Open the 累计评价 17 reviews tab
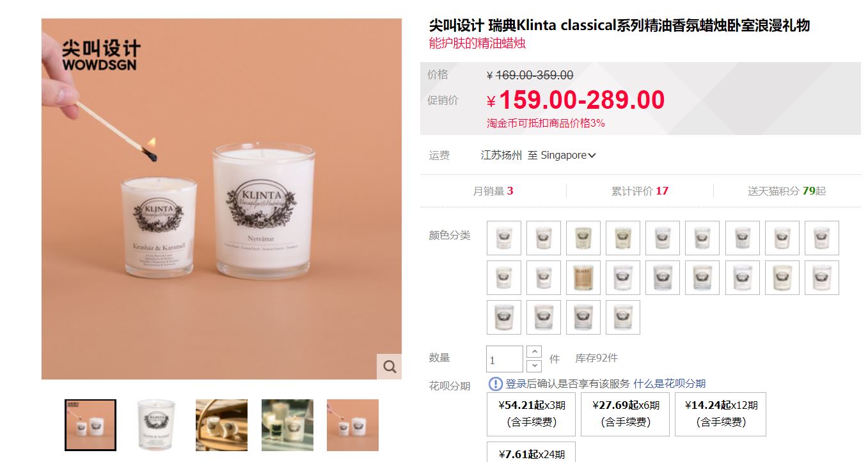The image size is (868, 462). (640, 191)
